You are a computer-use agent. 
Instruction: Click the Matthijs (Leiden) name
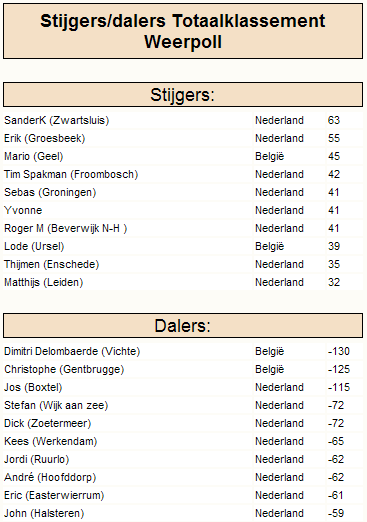tap(43, 282)
